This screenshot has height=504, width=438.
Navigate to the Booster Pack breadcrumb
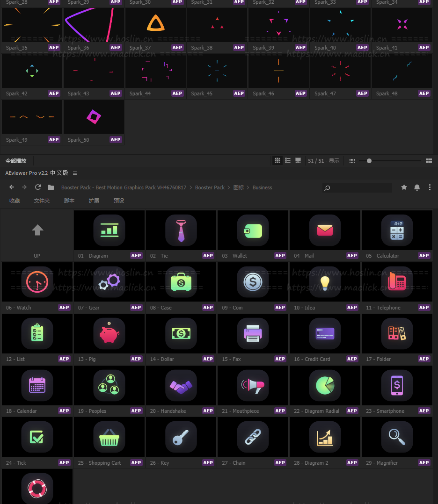tap(210, 187)
